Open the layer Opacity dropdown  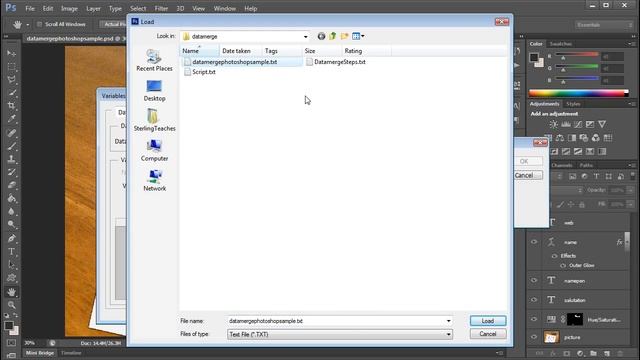click(630, 190)
